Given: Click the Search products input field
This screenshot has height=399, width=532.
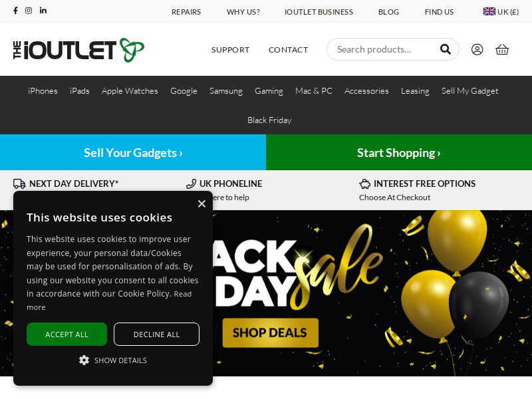Looking at the screenshot, I should 385,49.
